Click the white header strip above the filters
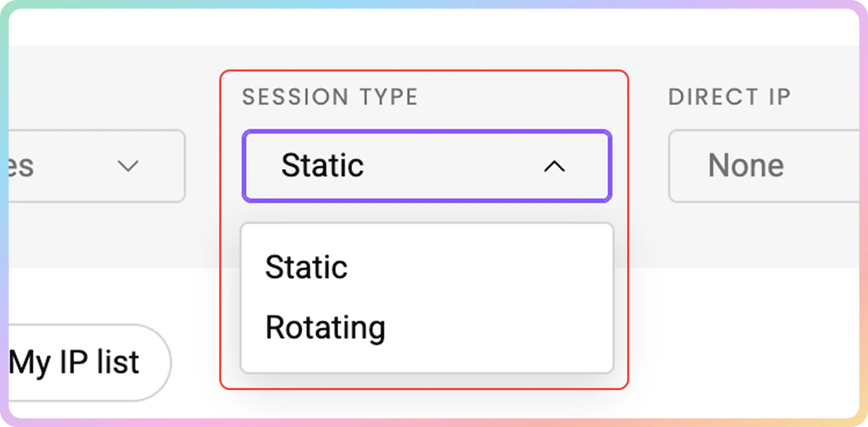The image size is (868, 427). (x=434, y=27)
